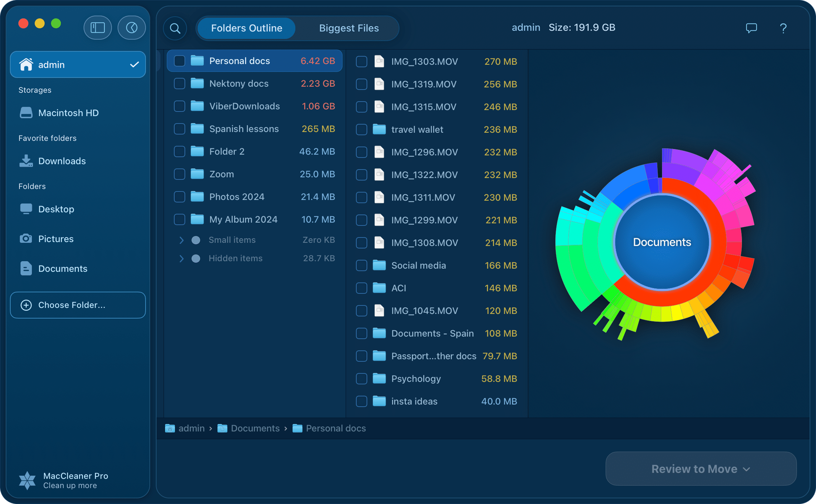Click the search magnifier icon
The height and width of the screenshot is (504, 816).
tap(175, 28)
